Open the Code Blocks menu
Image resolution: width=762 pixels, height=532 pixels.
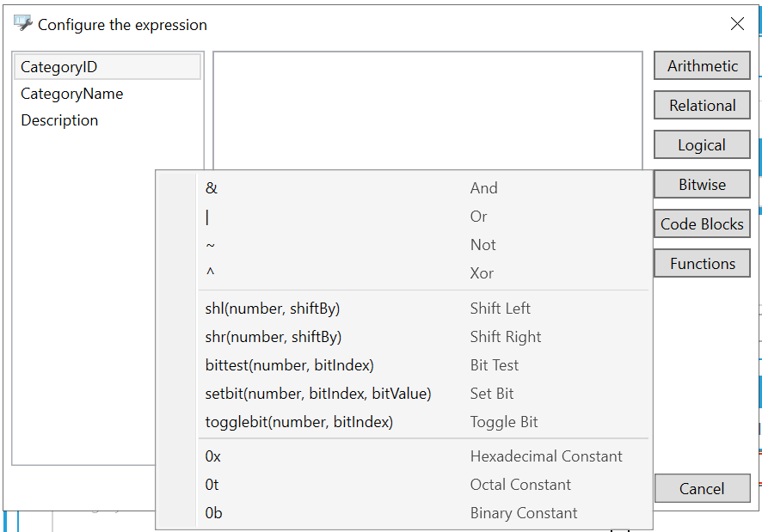702,224
